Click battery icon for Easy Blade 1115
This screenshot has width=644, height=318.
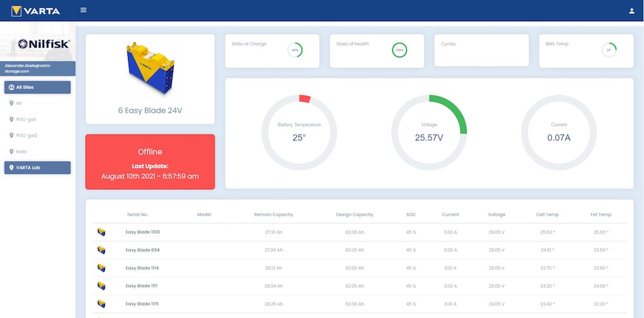click(101, 303)
